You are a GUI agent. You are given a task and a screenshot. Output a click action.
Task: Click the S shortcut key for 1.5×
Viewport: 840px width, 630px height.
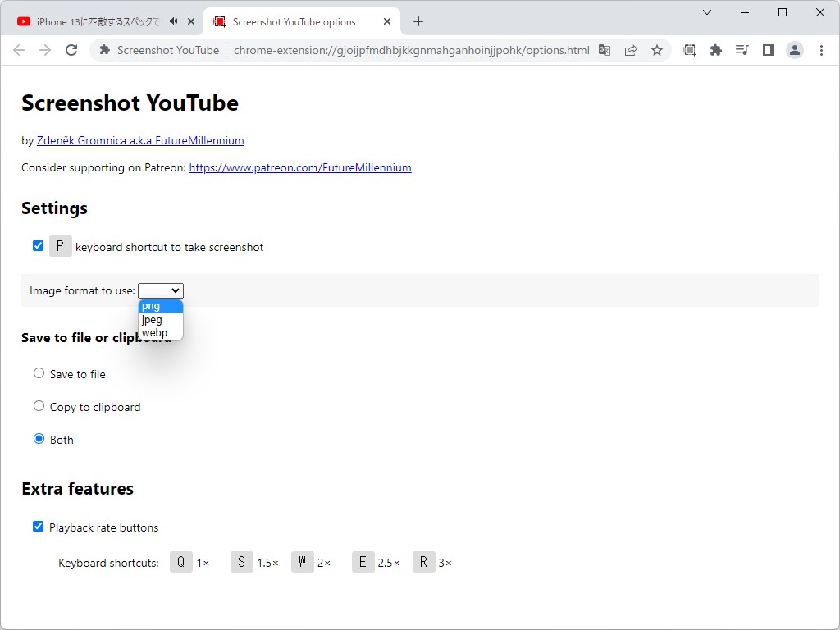[x=242, y=562]
